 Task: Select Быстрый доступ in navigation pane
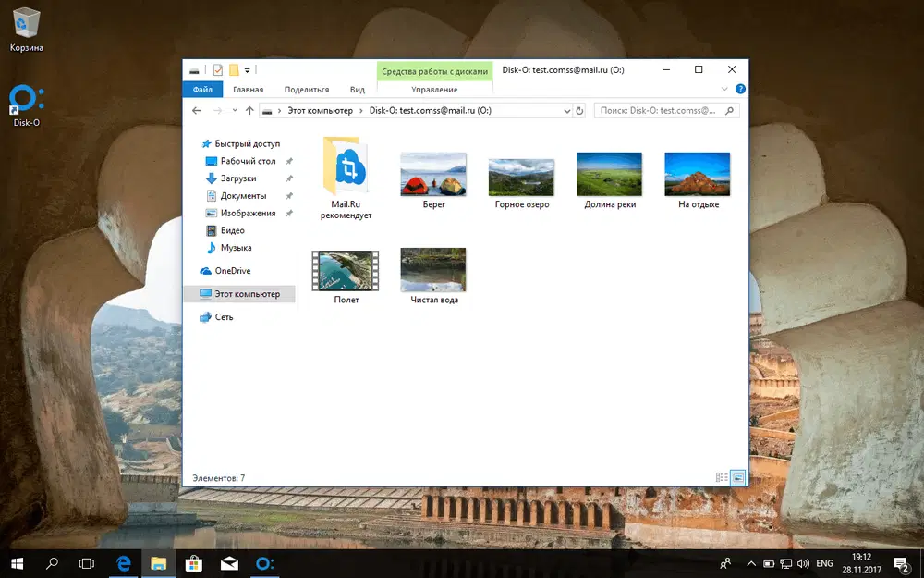point(240,143)
